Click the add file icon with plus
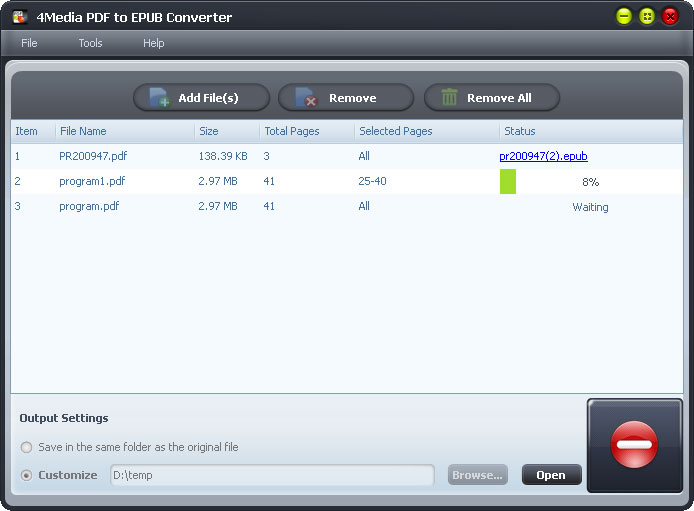Image resolution: width=694 pixels, height=511 pixels. [x=159, y=97]
